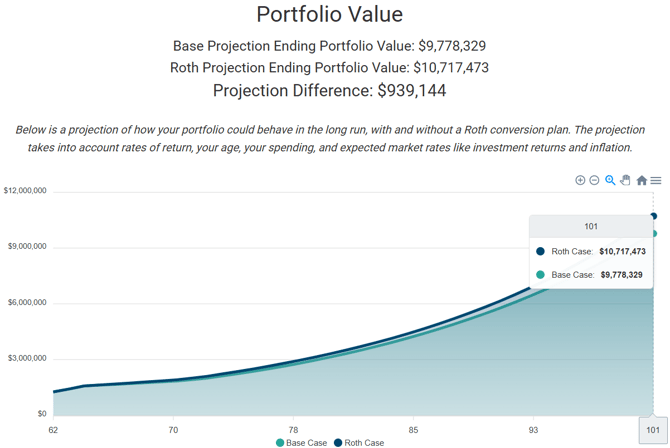Toggle Base Case series in legend
This screenshot has height=448, width=670.
[306, 442]
